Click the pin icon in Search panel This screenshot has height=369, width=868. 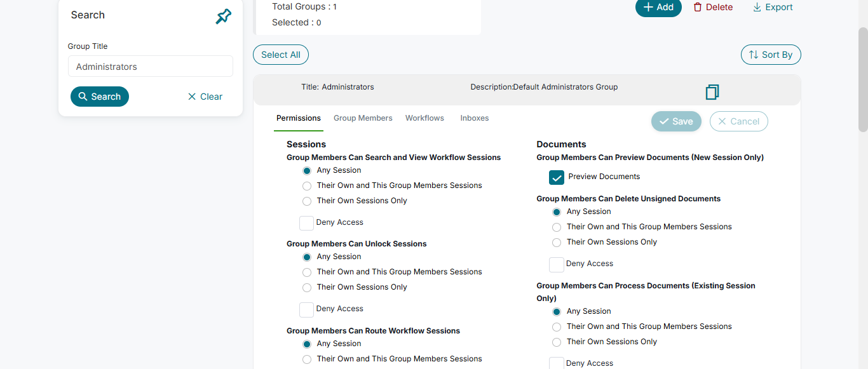pos(224,17)
